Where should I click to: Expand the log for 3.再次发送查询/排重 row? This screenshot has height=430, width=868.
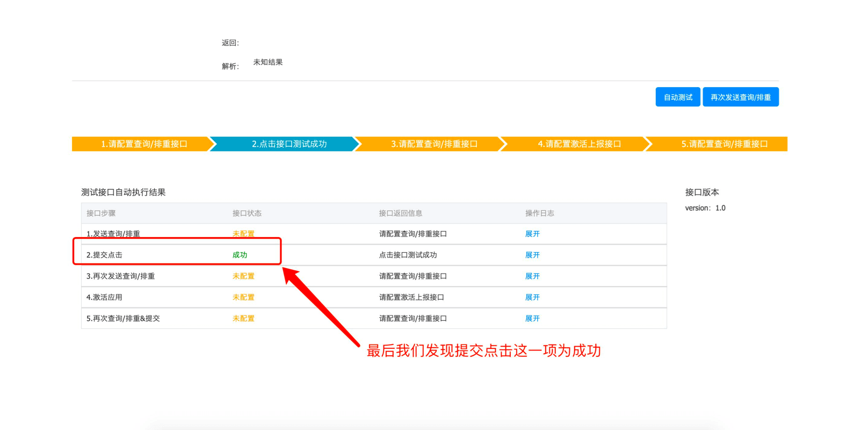(x=532, y=276)
